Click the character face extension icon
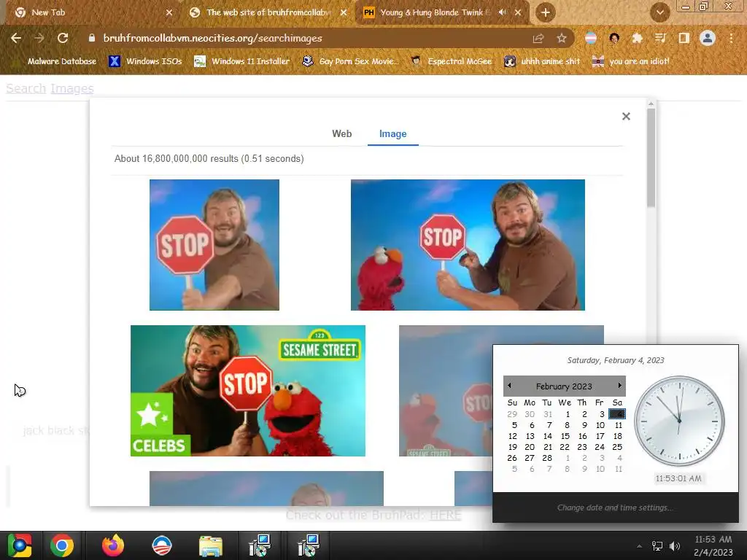 tap(614, 38)
